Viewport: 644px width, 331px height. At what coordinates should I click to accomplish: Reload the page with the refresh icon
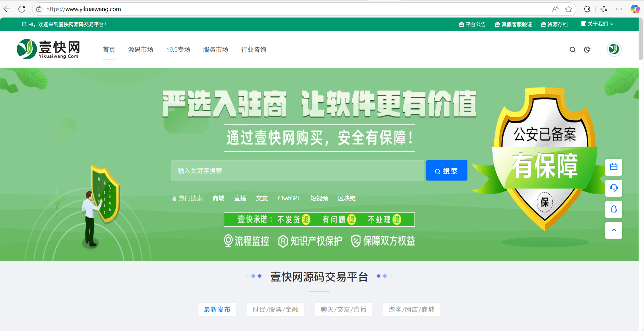22,9
